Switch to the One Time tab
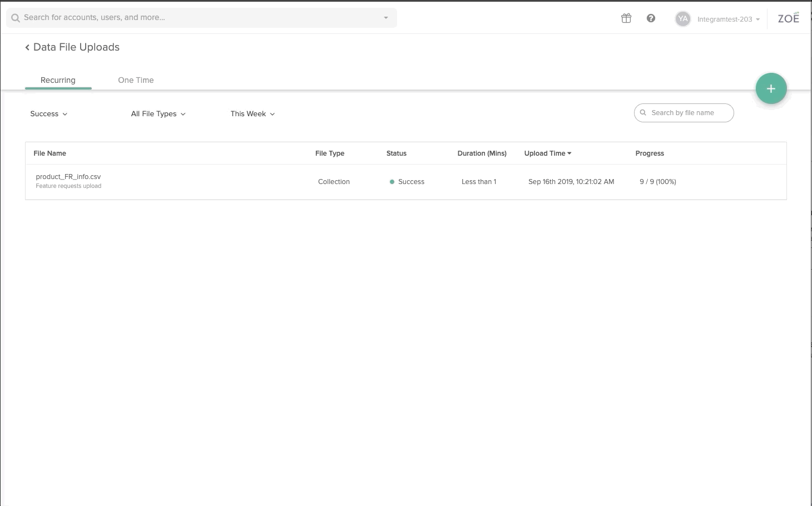The height and width of the screenshot is (506, 812). coord(136,80)
